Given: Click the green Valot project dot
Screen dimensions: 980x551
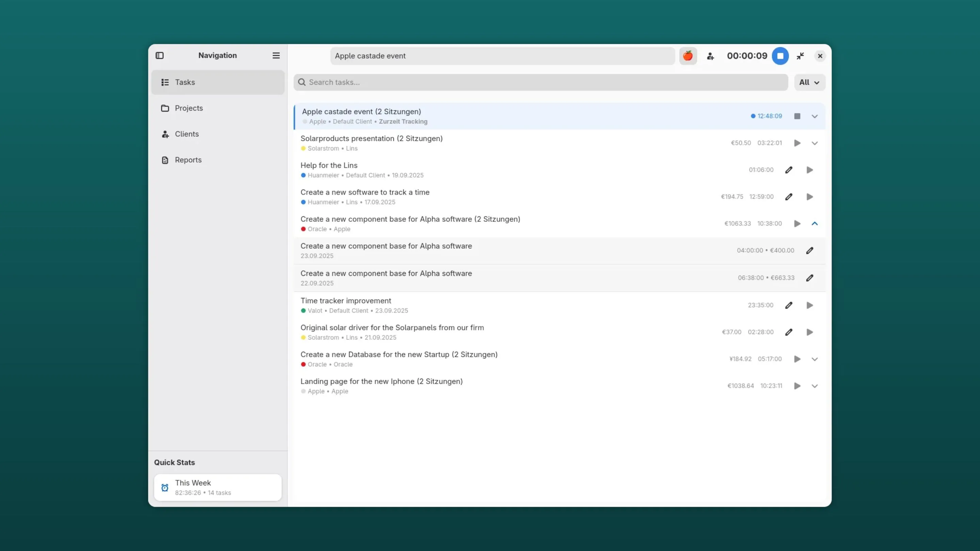Looking at the screenshot, I should tap(303, 311).
